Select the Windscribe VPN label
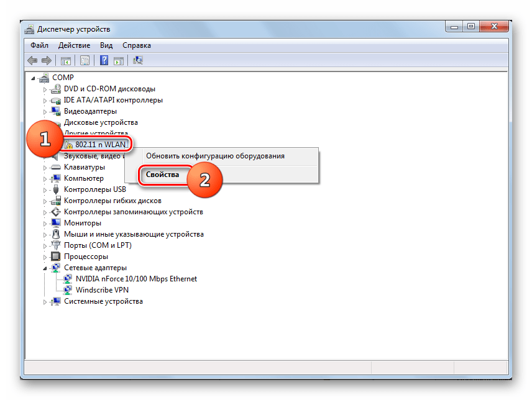The height and width of the screenshot is (400, 532). point(102,290)
